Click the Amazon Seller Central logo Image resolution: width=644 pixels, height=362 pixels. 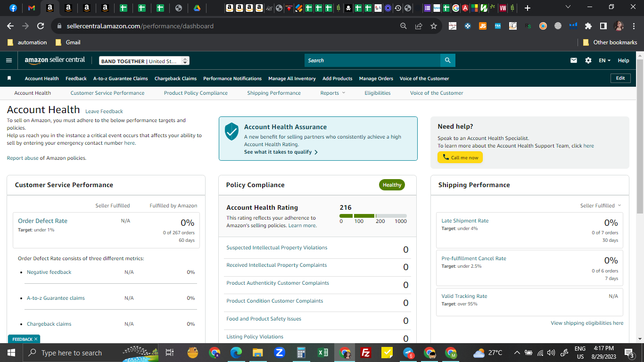coord(55,60)
